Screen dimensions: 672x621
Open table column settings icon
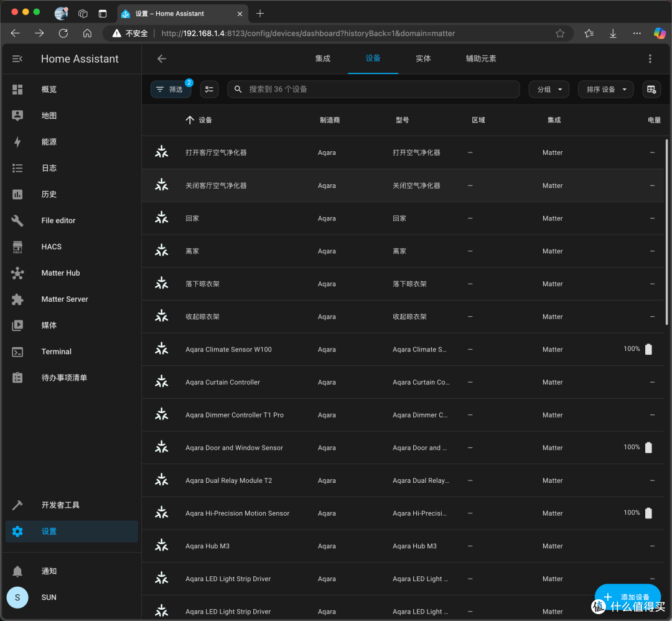(651, 89)
